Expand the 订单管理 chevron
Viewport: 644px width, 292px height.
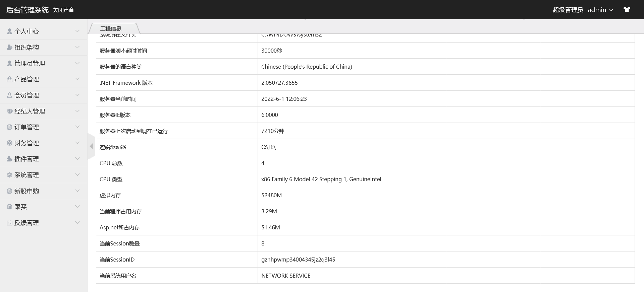pos(77,127)
